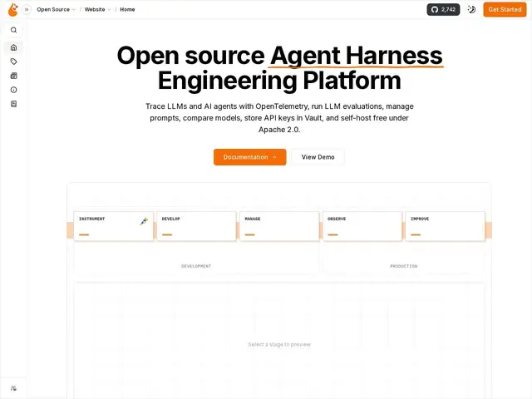The height and width of the screenshot is (399, 532).
Task: Go to Home via sidebar house icon
Action: click(13, 47)
